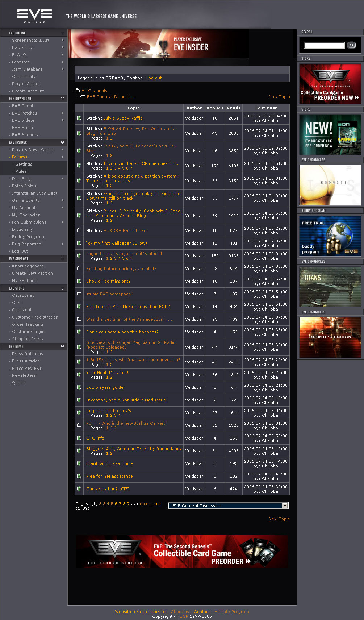
Task: Click the icon beside Can art is bad
Action: point(79,489)
